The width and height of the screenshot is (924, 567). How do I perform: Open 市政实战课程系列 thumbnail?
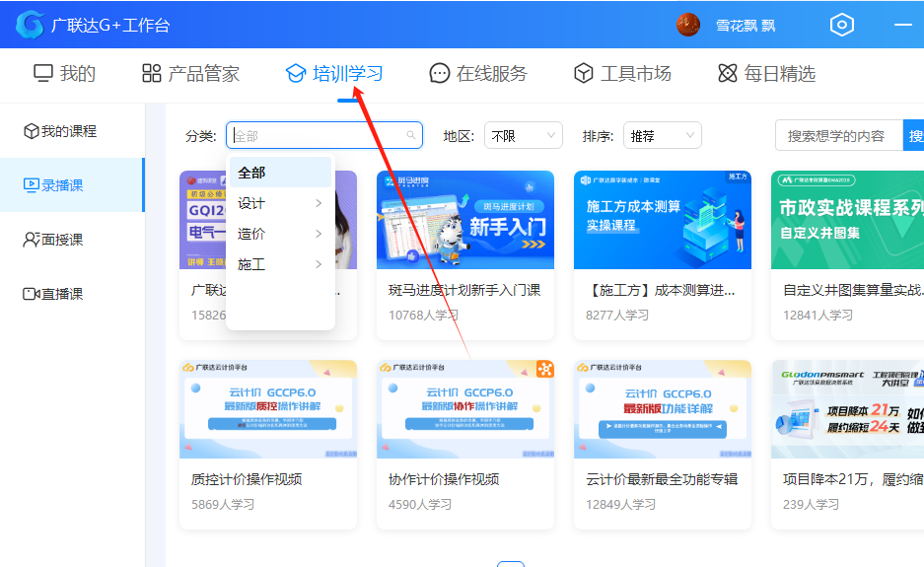point(847,220)
